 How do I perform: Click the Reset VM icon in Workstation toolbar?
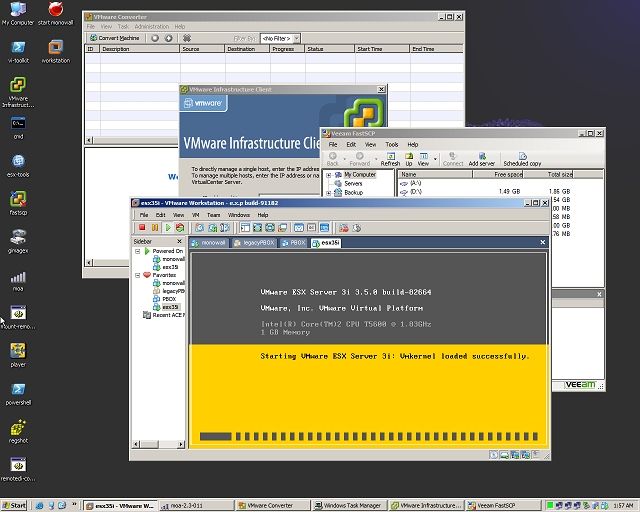tap(180, 228)
